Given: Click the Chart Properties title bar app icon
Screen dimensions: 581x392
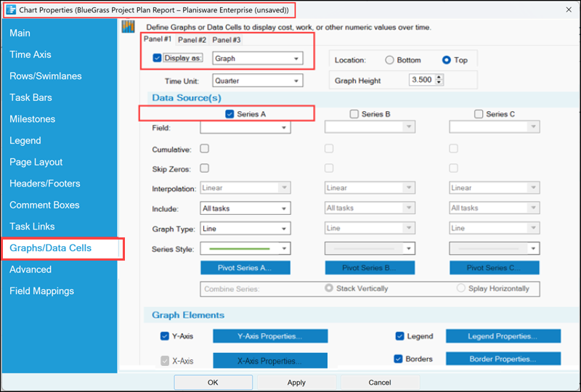Looking at the screenshot, I should pos(11,9).
